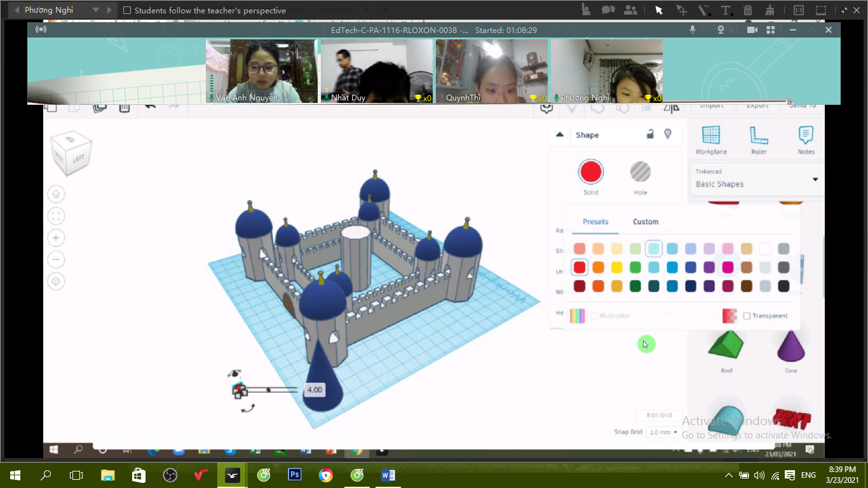The height and width of the screenshot is (488, 868).
Task: Open the Phương Nghi student dropdown
Action: coord(95,10)
